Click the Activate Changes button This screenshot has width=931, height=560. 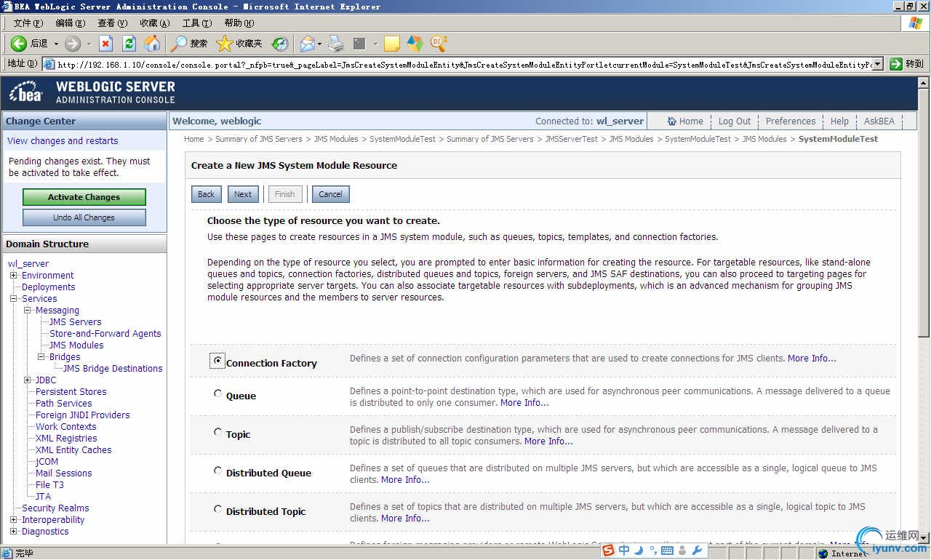(x=84, y=197)
